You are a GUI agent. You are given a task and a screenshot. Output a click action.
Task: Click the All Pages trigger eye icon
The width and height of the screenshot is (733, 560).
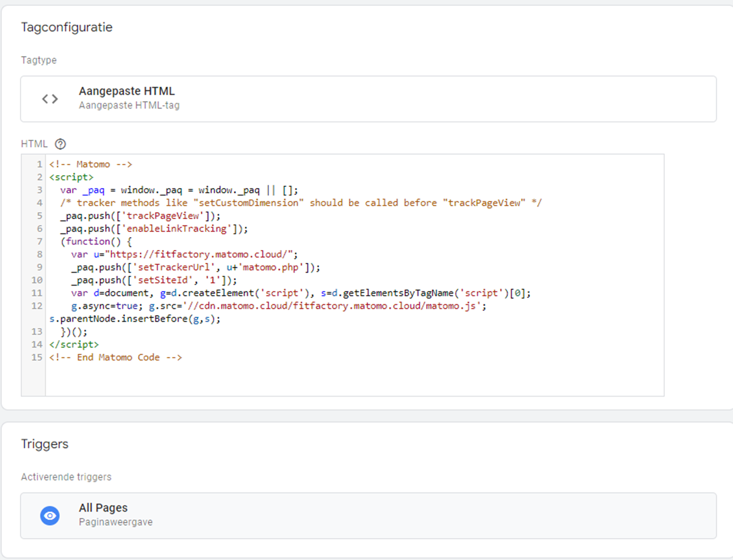point(50,516)
